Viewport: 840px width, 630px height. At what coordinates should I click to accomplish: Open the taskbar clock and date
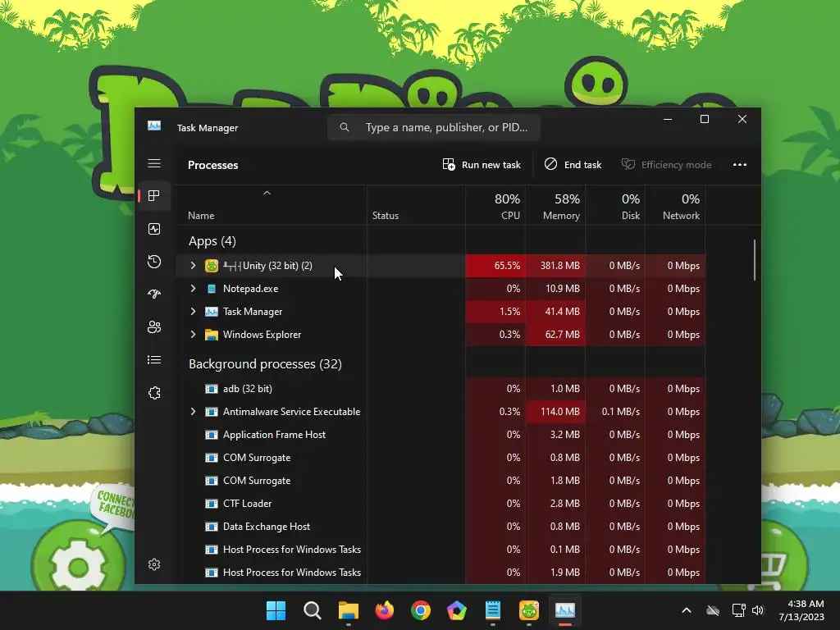pyautogui.click(x=801, y=610)
